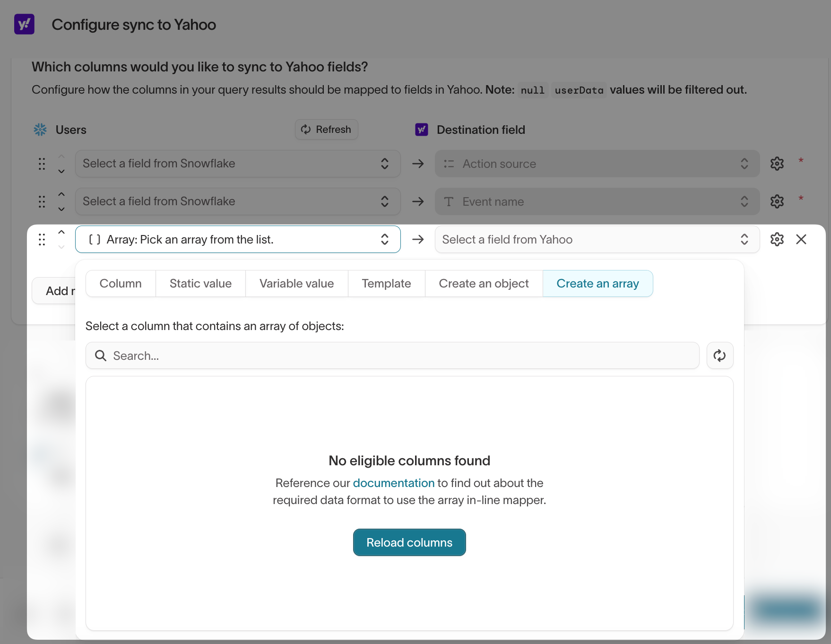Open the Array source dropdown

pyautogui.click(x=238, y=239)
